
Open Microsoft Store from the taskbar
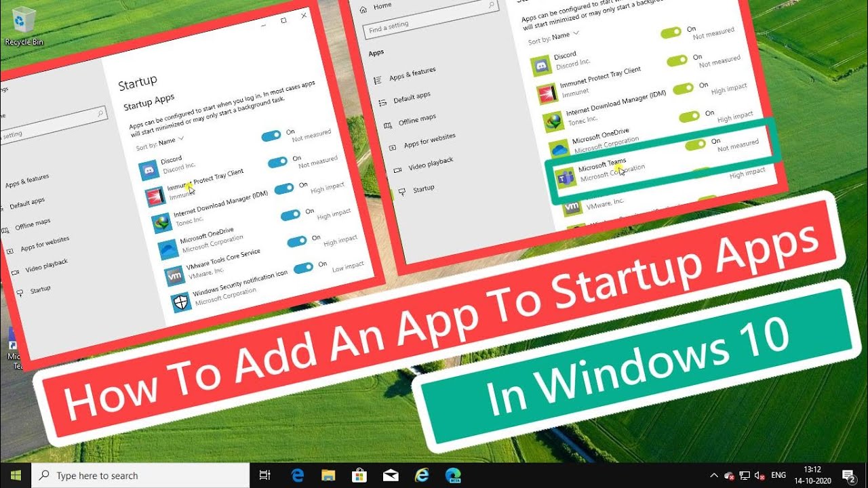[x=359, y=475]
